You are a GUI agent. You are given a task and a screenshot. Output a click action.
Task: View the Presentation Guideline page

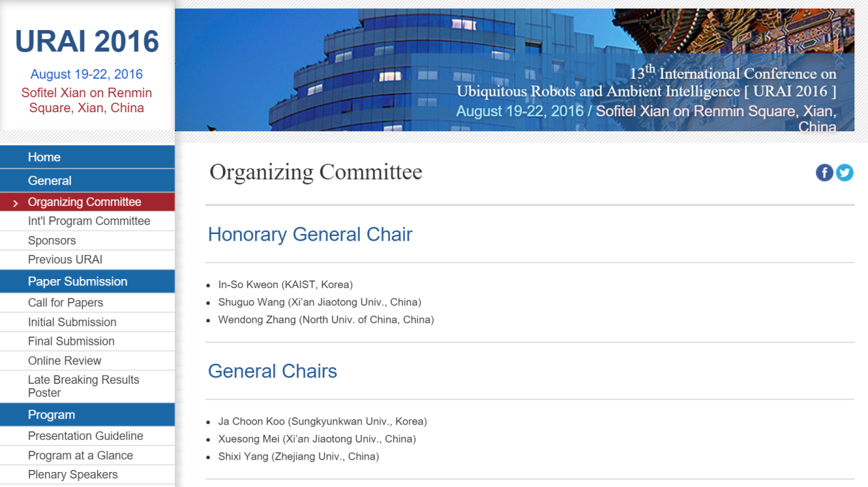click(86, 436)
